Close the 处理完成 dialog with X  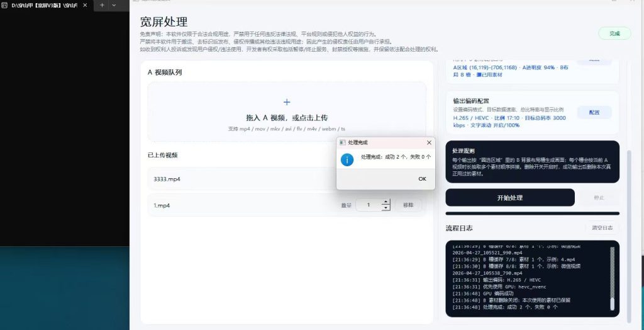tap(429, 142)
